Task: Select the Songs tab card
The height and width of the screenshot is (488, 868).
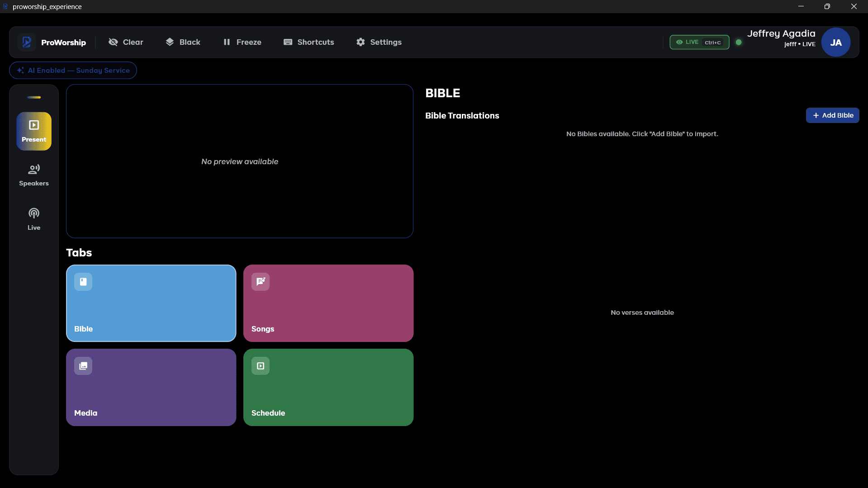Action: pyautogui.click(x=328, y=303)
